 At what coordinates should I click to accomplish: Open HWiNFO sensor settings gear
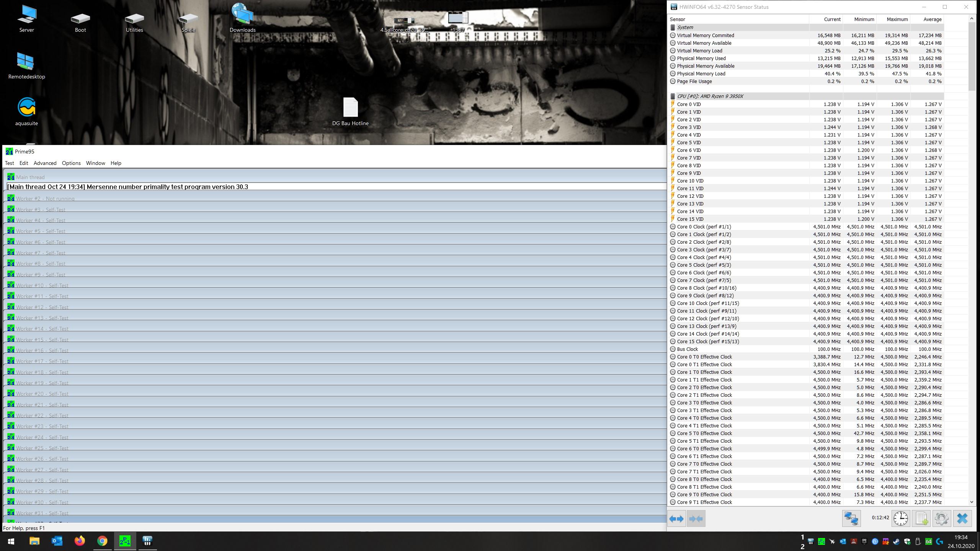(942, 519)
